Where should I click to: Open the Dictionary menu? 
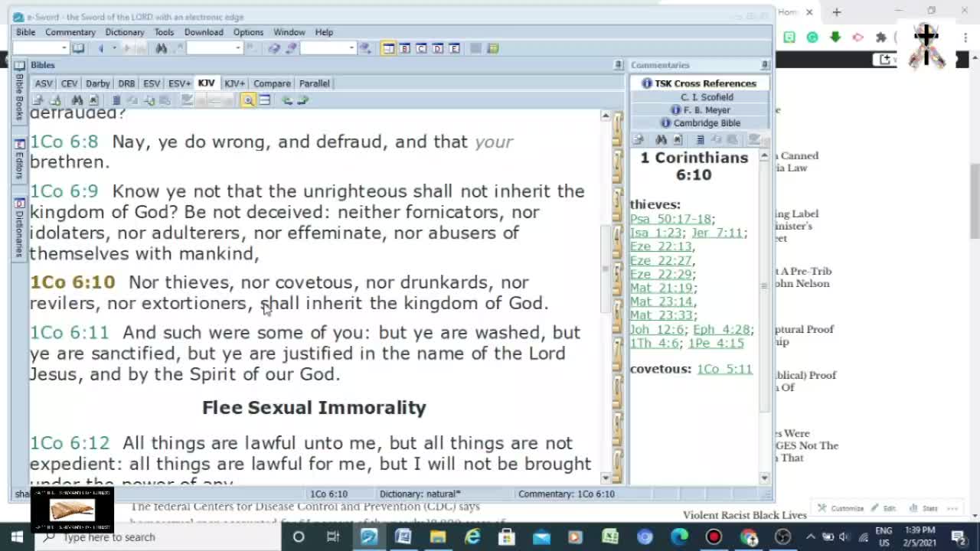124,32
